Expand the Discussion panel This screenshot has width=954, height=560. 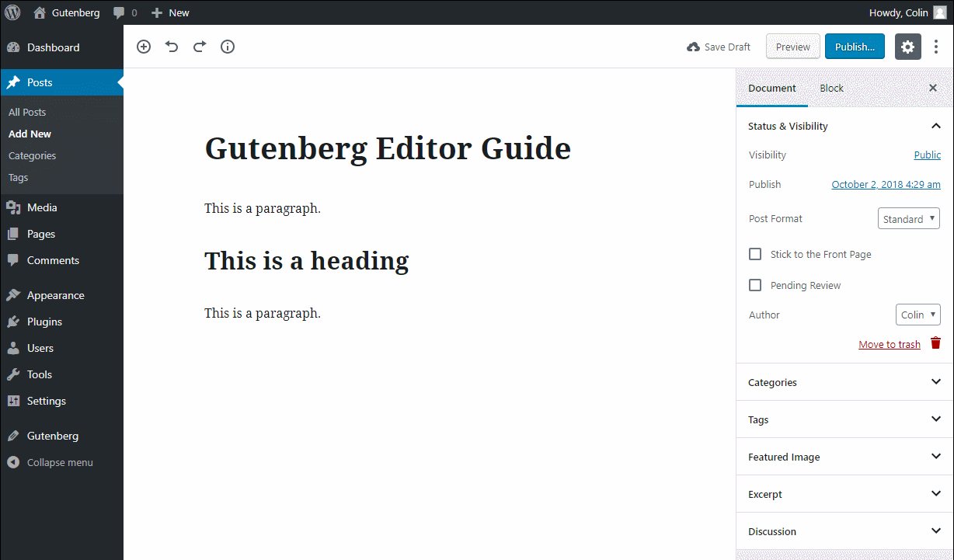[x=844, y=531]
